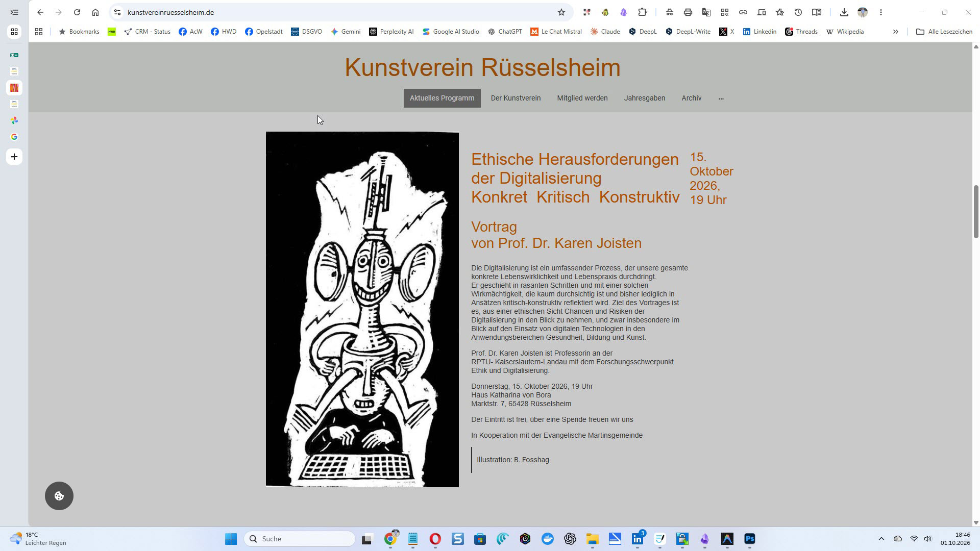Open the print extension icon
Screen dimensions: 980x551
pyautogui.click(x=688, y=12)
